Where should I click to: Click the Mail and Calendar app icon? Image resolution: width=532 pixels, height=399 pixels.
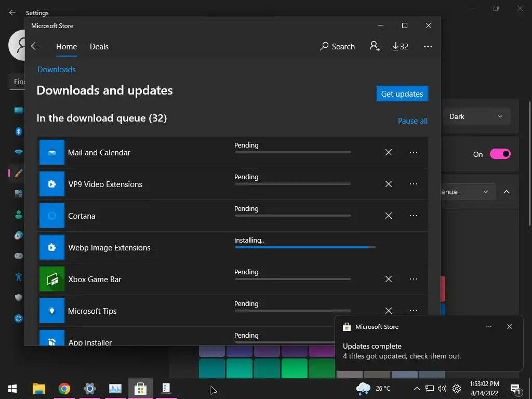pos(52,152)
